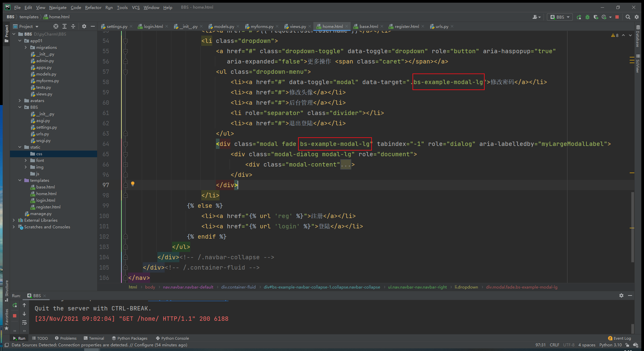Open Project panel options gear

[x=84, y=26]
